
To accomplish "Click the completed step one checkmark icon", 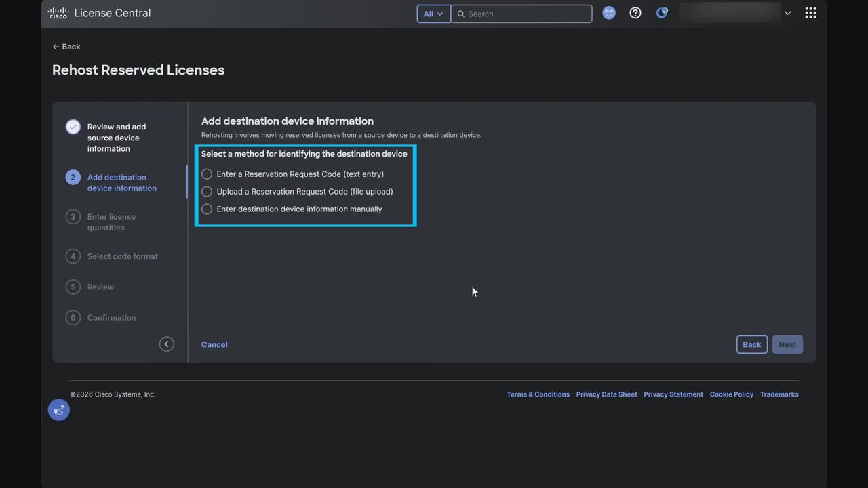I will (73, 127).
